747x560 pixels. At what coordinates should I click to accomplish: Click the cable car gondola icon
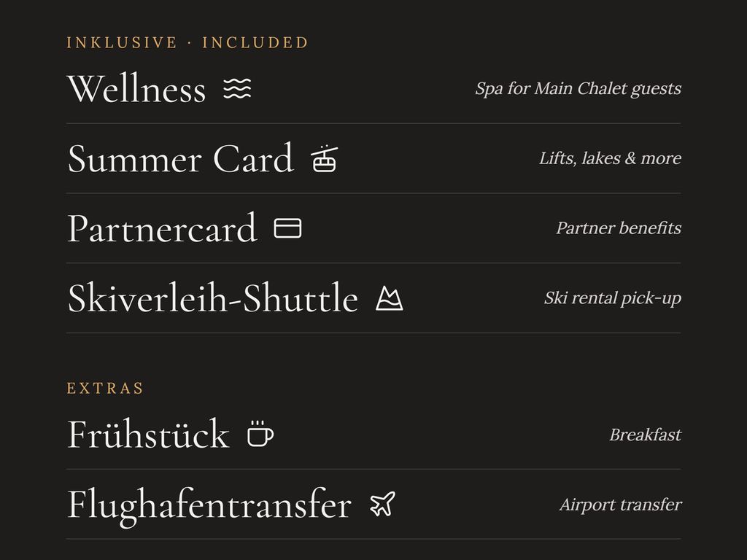point(325,158)
